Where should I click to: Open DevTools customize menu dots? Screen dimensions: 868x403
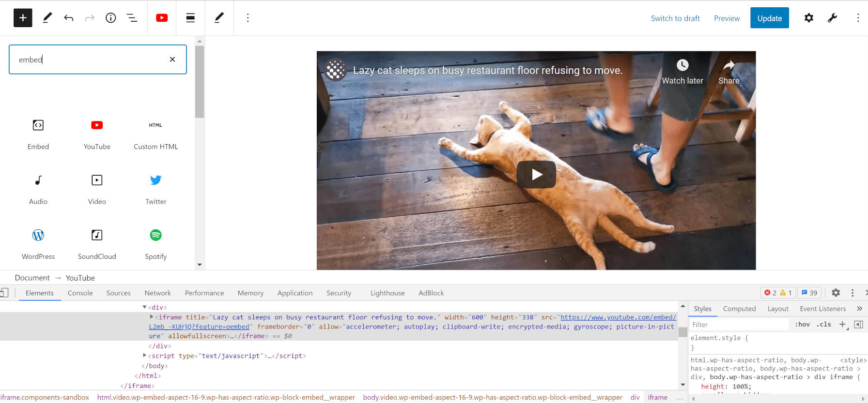coord(852,293)
